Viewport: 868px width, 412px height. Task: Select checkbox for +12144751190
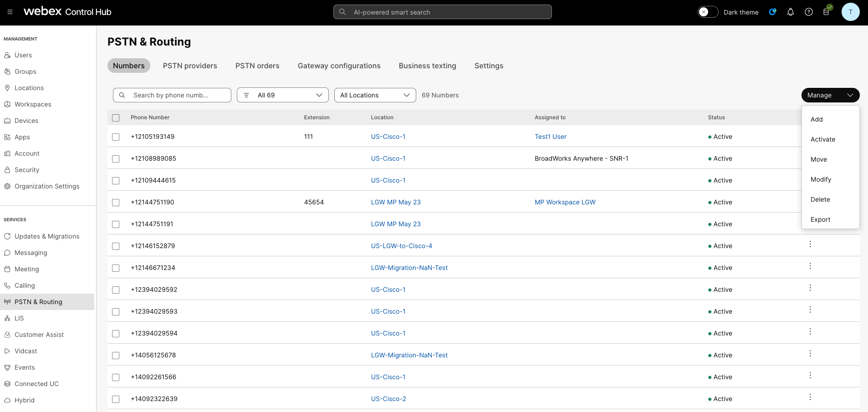point(116,202)
